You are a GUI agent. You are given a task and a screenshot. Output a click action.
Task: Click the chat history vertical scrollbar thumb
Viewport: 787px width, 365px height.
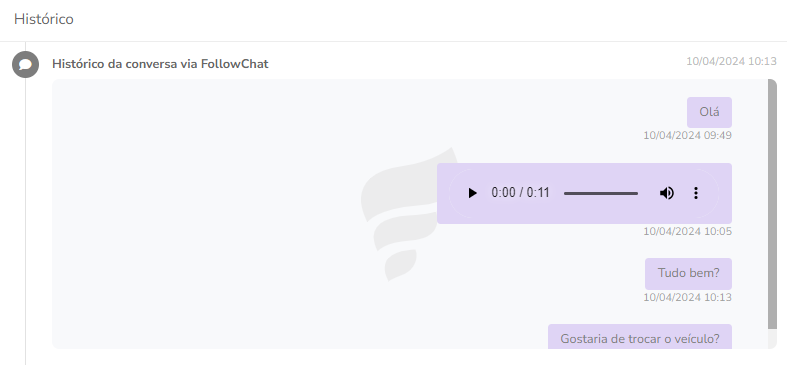coord(772,204)
